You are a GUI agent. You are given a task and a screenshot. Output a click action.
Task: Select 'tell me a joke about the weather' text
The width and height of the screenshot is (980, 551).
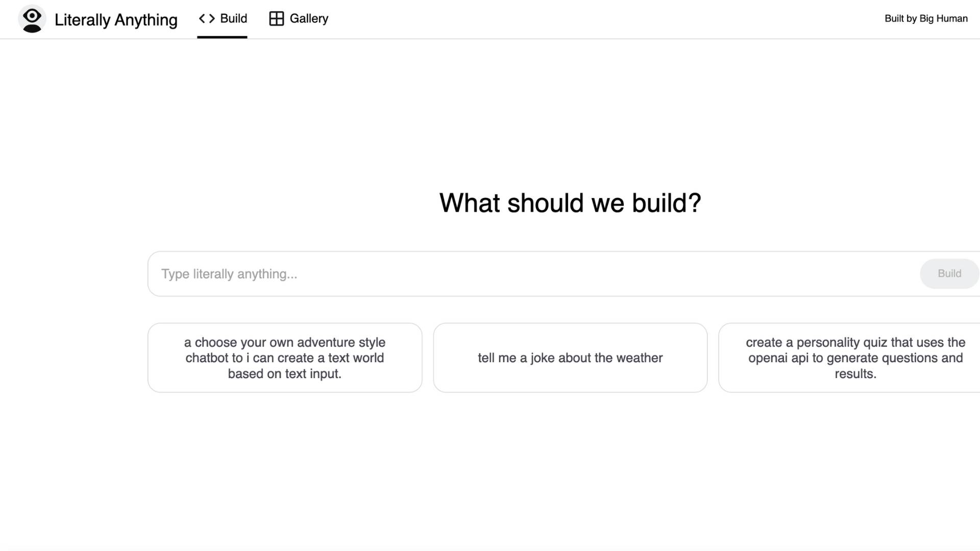570,358
